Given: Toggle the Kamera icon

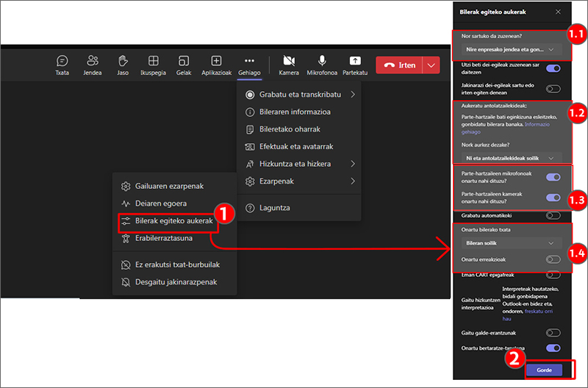Looking at the screenshot, I should click(288, 62).
